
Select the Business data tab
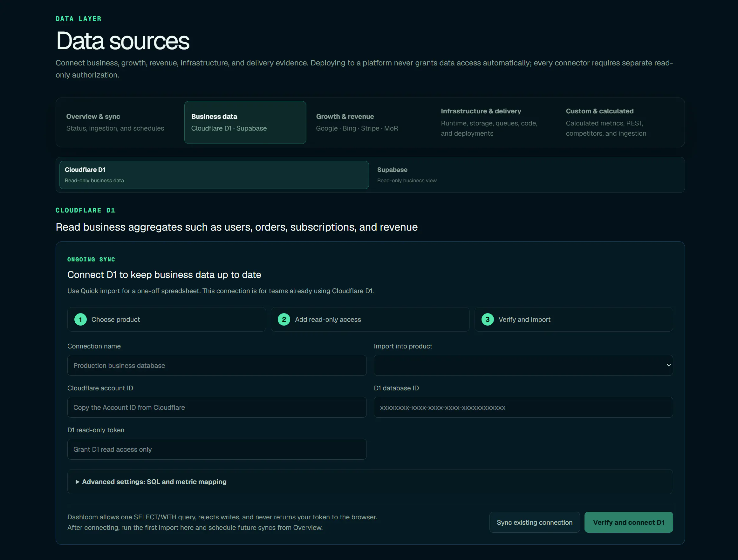tap(245, 122)
